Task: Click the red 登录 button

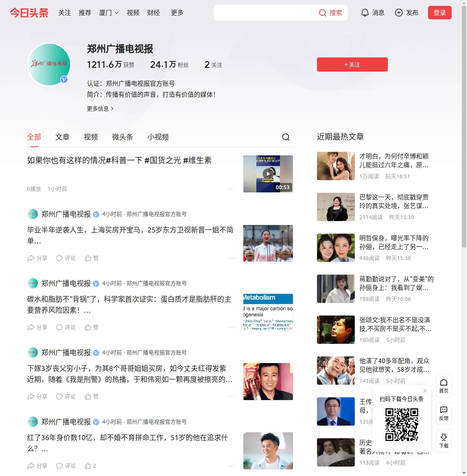Action: tap(440, 13)
